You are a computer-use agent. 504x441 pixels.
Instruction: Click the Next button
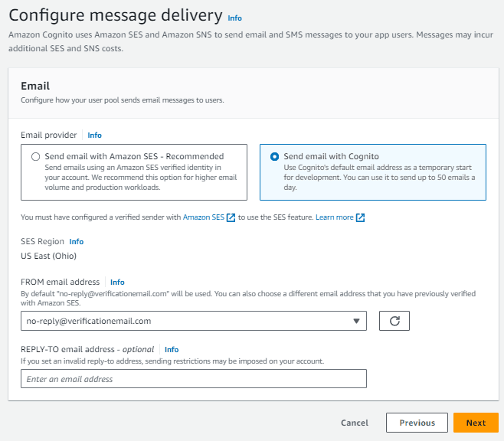pyautogui.click(x=476, y=423)
